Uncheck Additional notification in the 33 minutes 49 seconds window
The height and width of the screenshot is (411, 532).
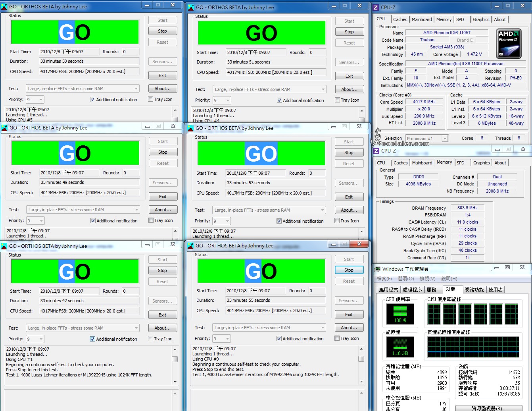click(x=93, y=221)
